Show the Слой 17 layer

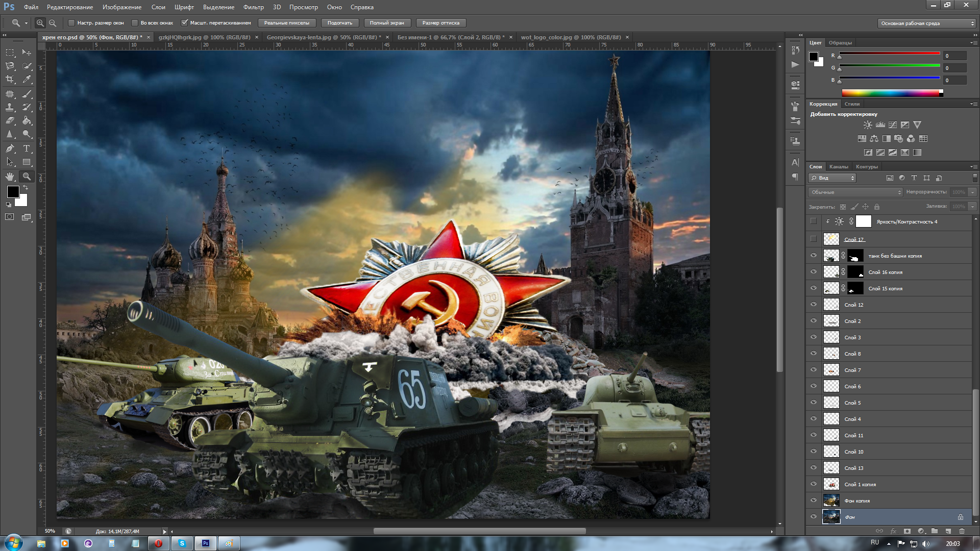[x=814, y=239]
